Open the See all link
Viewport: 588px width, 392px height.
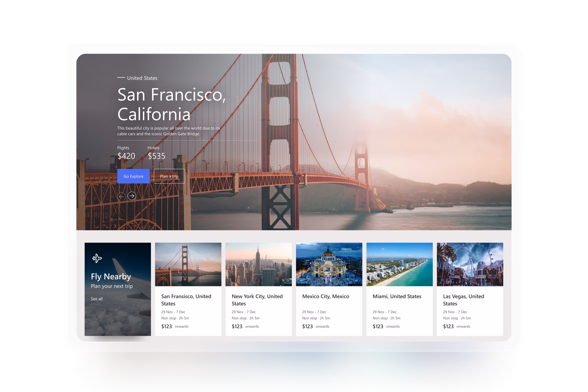pos(96,299)
